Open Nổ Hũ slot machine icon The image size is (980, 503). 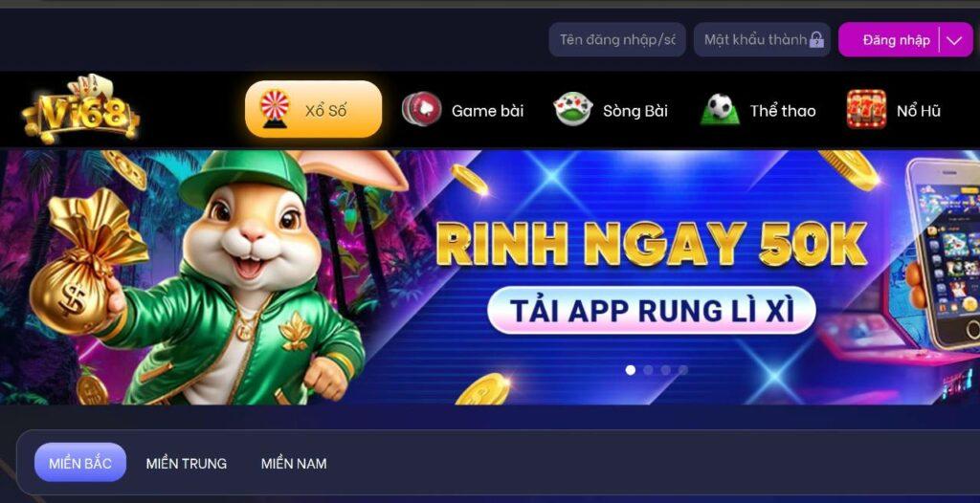pyautogui.click(x=866, y=109)
